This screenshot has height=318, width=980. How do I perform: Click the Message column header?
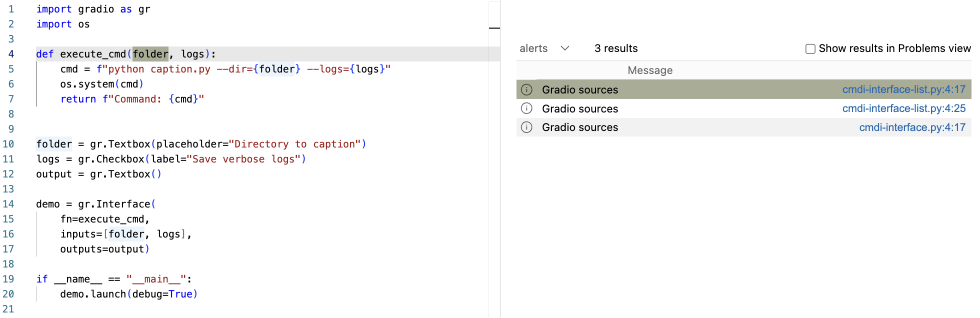click(x=650, y=70)
